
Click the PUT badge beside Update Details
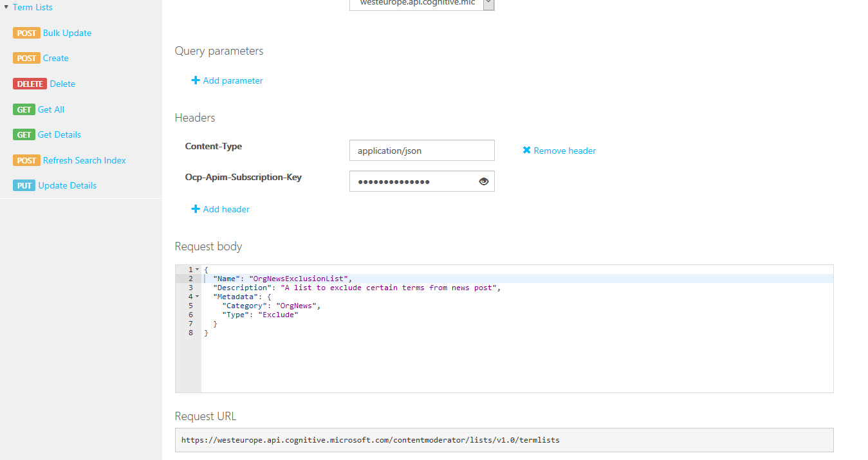[24, 186]
